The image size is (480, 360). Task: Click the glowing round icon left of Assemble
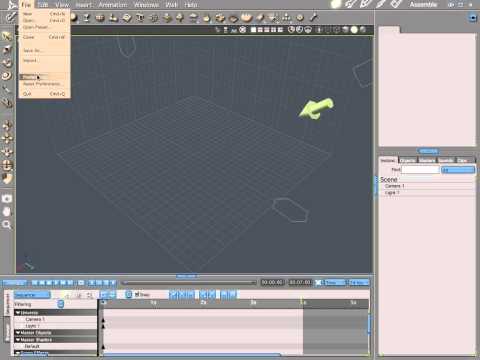coord(336,4)
